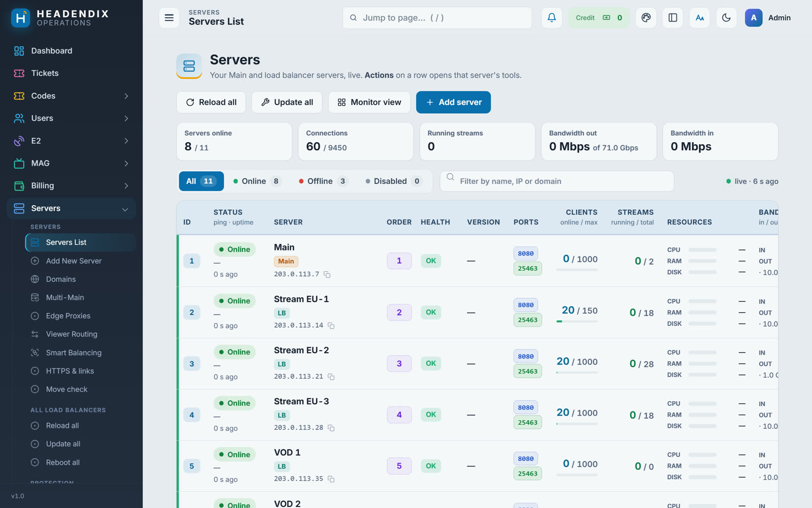Open Tickets in the sidebar
812x508 pixels.
(71, 73)
